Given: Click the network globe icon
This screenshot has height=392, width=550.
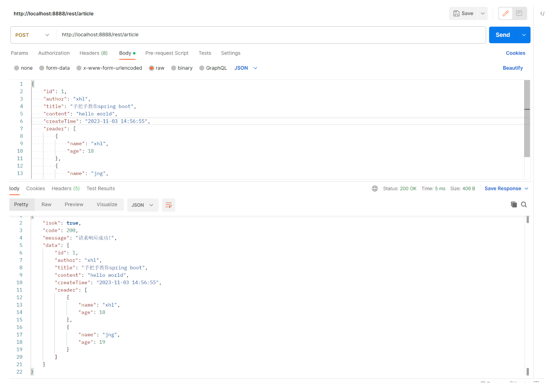Looking at the screenshot, I should coord(375,189).
